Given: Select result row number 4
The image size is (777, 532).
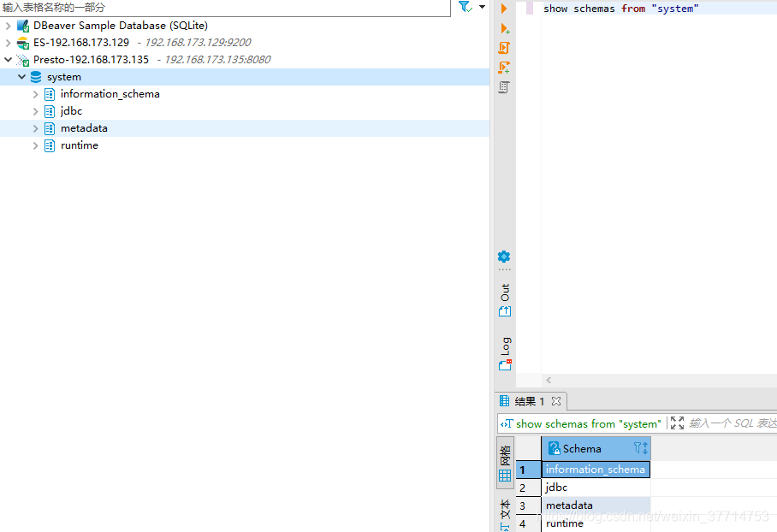Looking at the screenshot, I should coord(528,523).
